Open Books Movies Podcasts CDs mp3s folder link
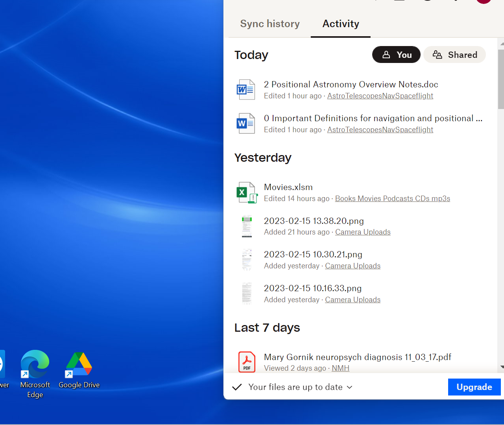The width and height of the screenshot is (504, 425). click(x=393, y=198)
